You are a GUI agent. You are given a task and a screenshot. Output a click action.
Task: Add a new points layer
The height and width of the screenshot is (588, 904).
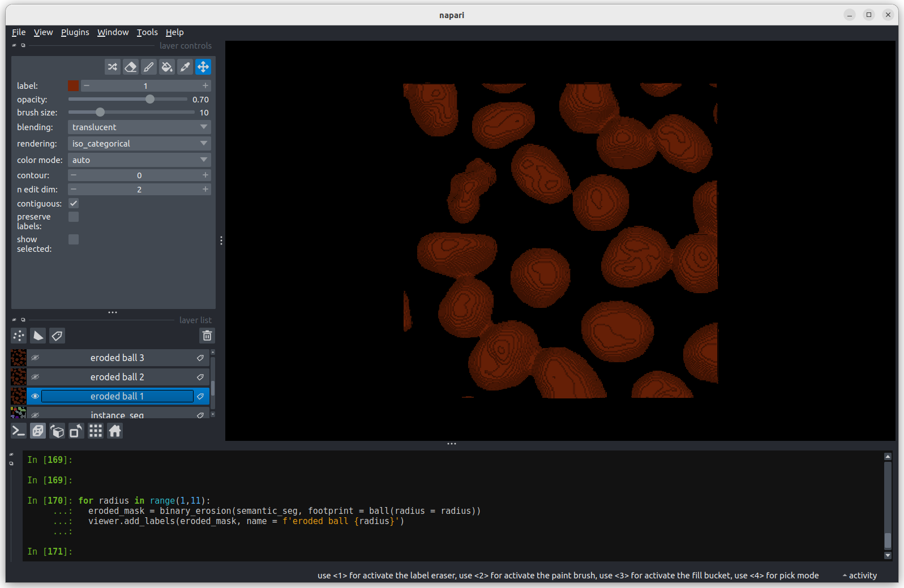(19, 336)
